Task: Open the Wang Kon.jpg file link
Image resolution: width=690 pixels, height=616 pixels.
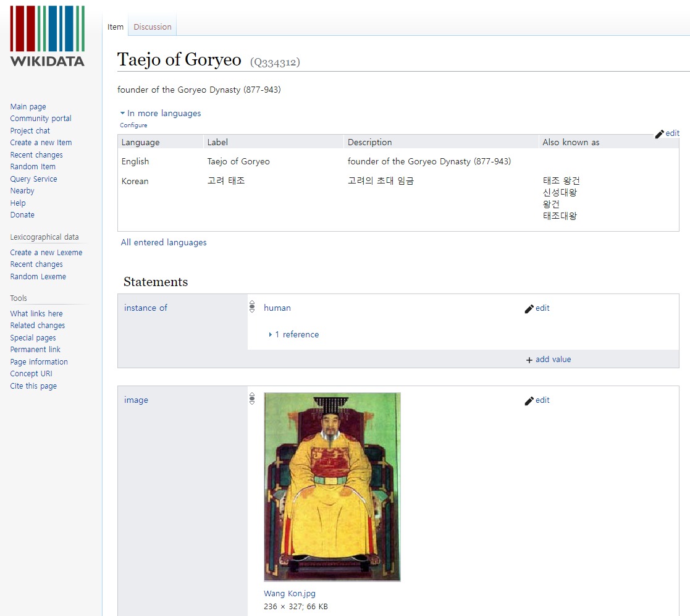Action: coord(290,593)
